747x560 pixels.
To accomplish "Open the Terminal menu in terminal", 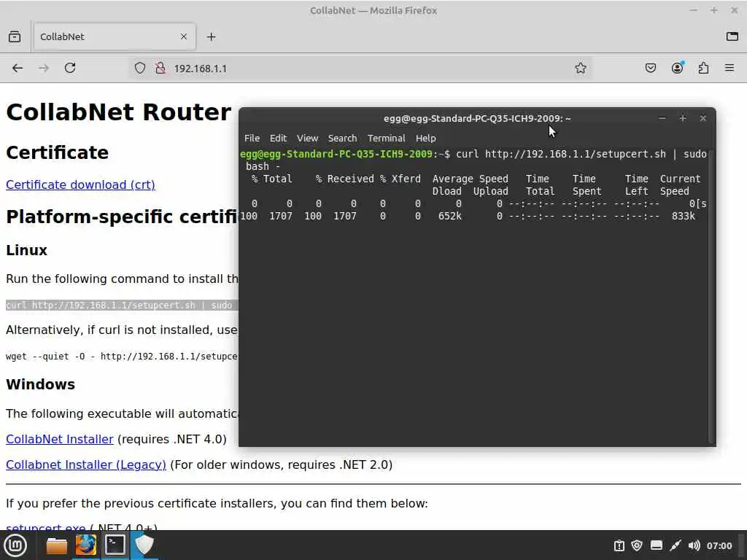I will click(387, 138).
